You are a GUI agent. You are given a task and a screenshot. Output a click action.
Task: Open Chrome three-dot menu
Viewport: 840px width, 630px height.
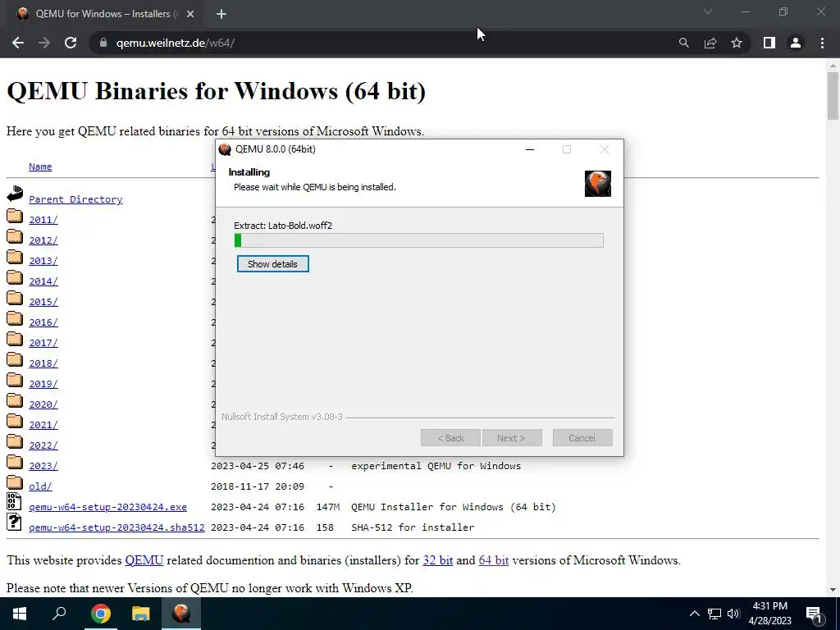tap(822, 43)
